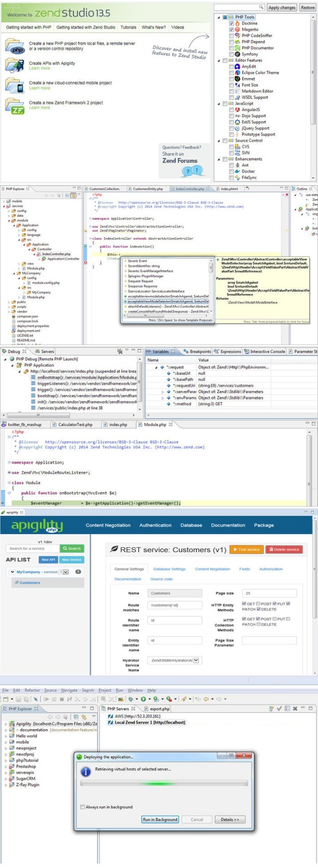The width and height of the screenshot is (318, 868).
Task: Check the PHP Depend checkbox
Action: click(x=231, y=42)
